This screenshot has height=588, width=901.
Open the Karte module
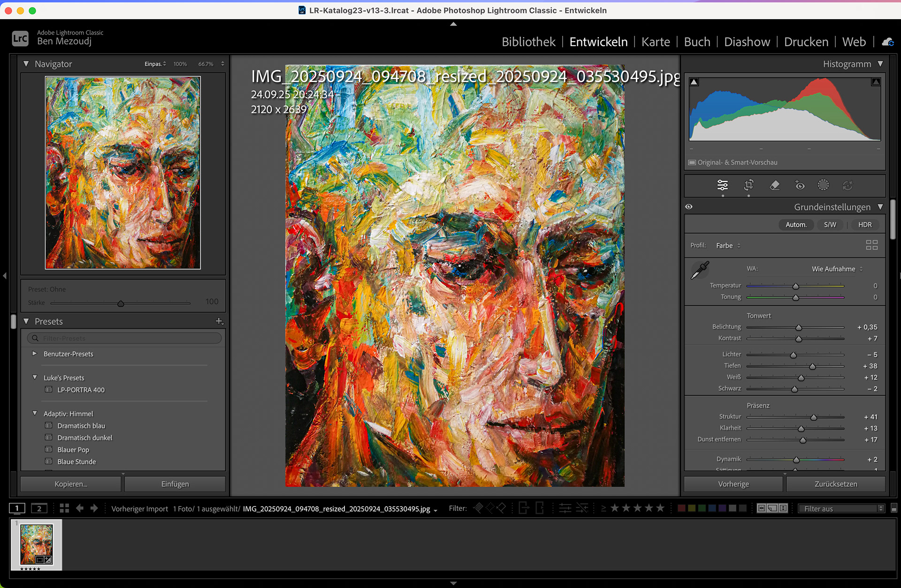click(656, 42)
